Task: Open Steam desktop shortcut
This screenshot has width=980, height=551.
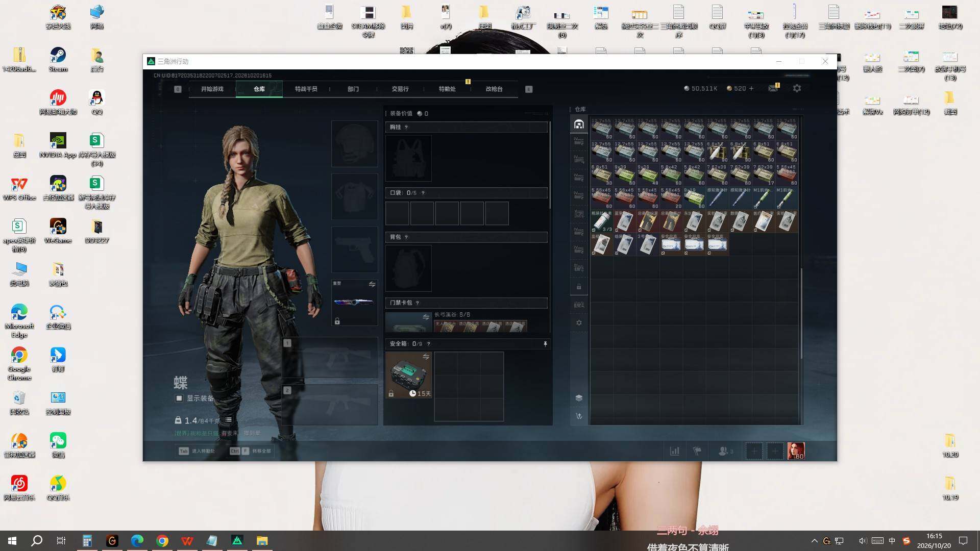Action: [58, 60]
